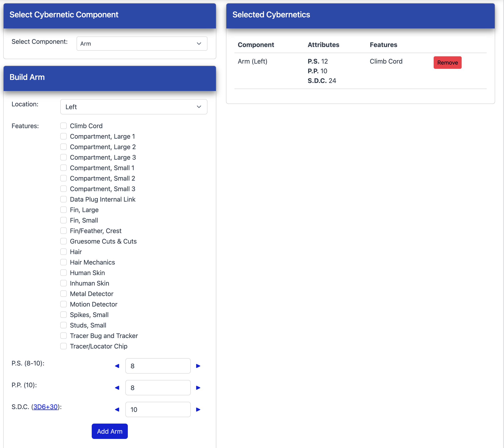Viewport: 504px width, 448px height.
Task: Click the 3D6+30 dice roll link
Action: coord(46,407)
